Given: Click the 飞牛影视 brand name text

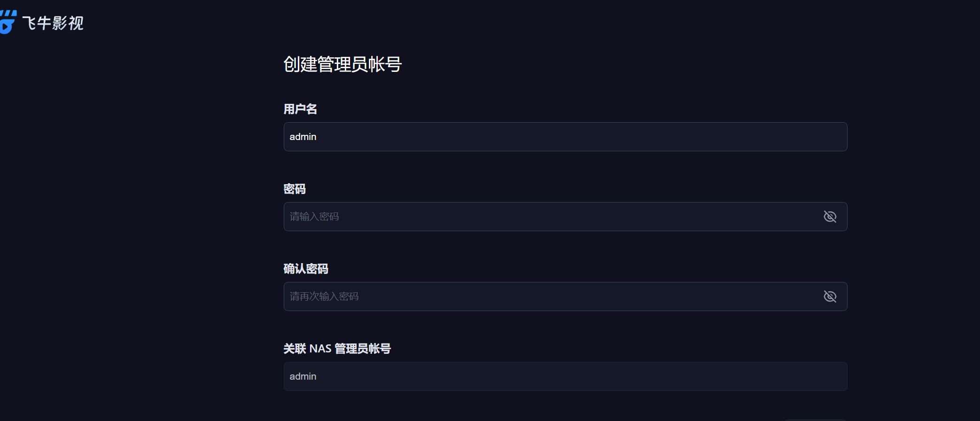Looking at the screenshot, I should (53, 23).
